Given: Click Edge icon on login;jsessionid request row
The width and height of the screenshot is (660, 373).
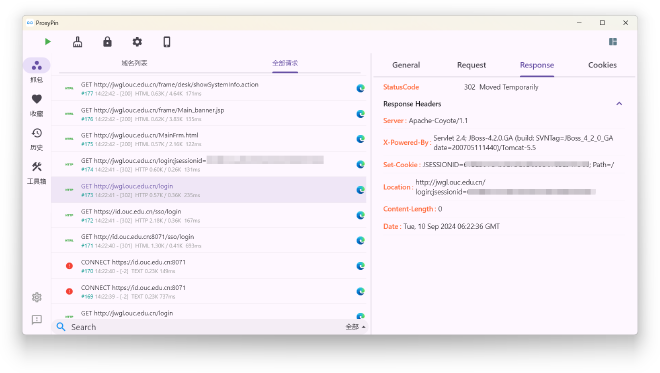Looking at the screenshot, I should [x=360, y=164].
